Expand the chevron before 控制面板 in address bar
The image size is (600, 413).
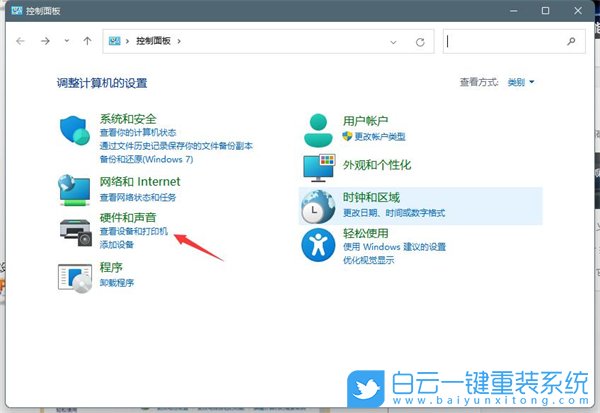(x=127, y=41)
